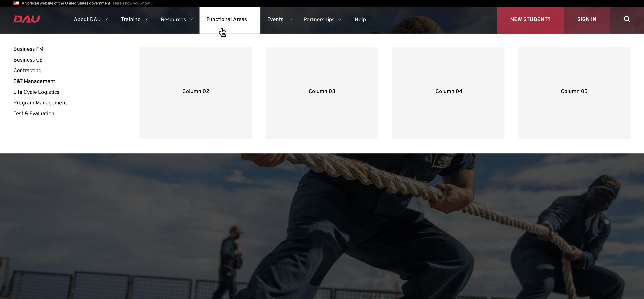Open the Partnerships menu
This screenshot has height=299, width=644.
point(322,20)
